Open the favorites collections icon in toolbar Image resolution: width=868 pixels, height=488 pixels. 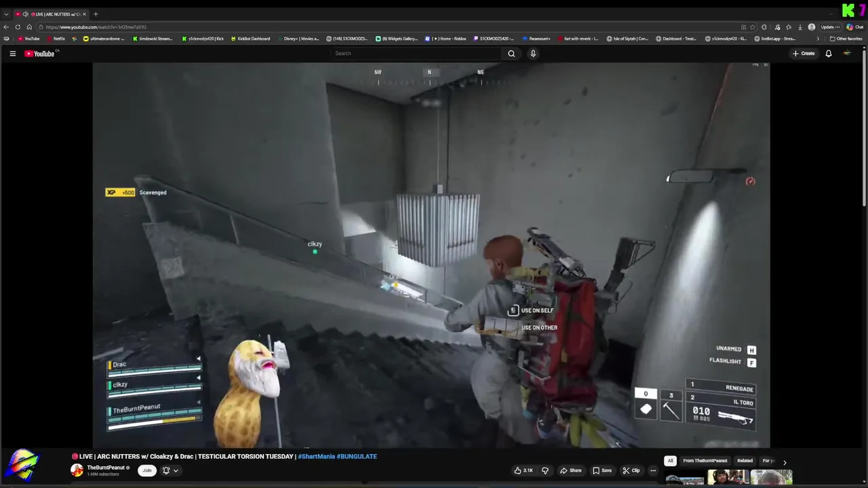[789, 27]
